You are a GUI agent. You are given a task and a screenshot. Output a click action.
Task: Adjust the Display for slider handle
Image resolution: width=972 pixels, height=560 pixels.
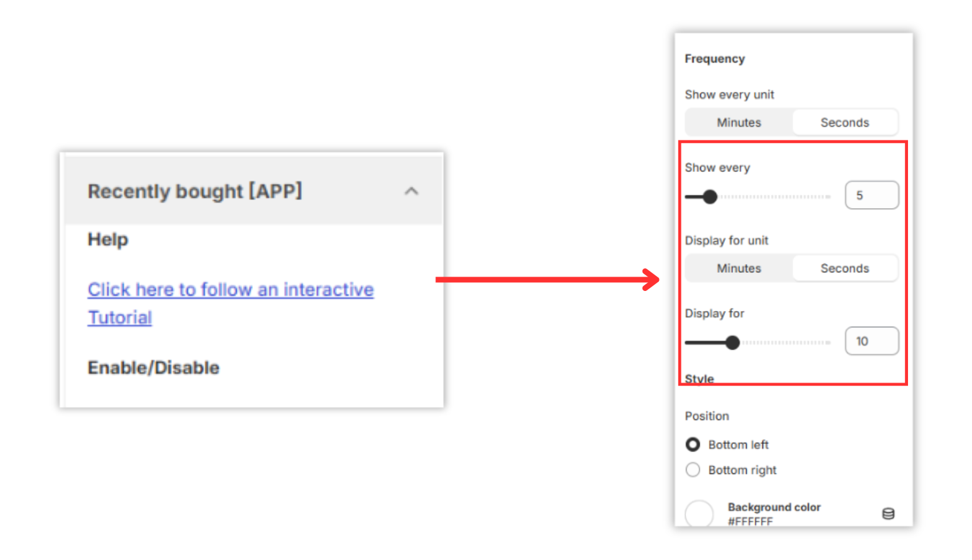[x=733, y=342]
